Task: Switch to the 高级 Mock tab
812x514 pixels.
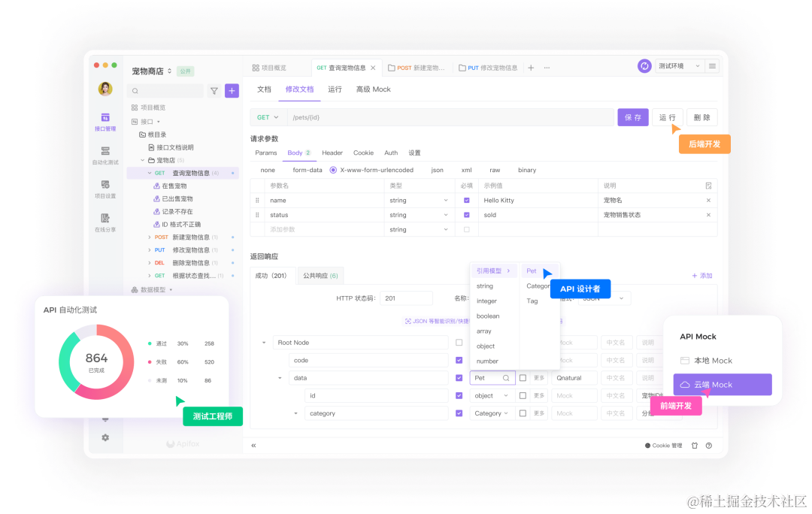Action: [374, 89]
